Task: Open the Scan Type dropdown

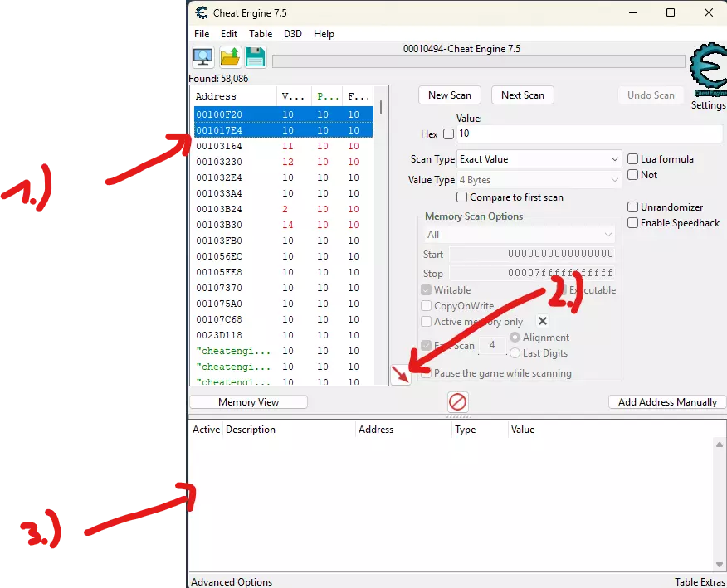Action: coord(539,159)
